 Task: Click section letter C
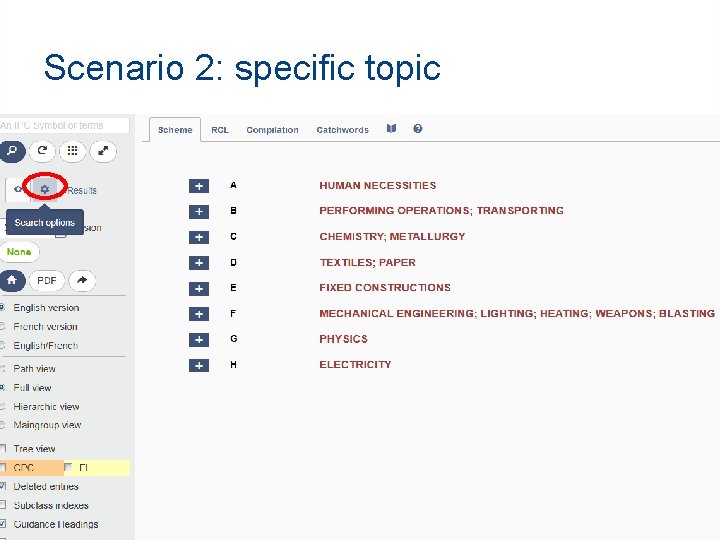[x=233, y=236]
